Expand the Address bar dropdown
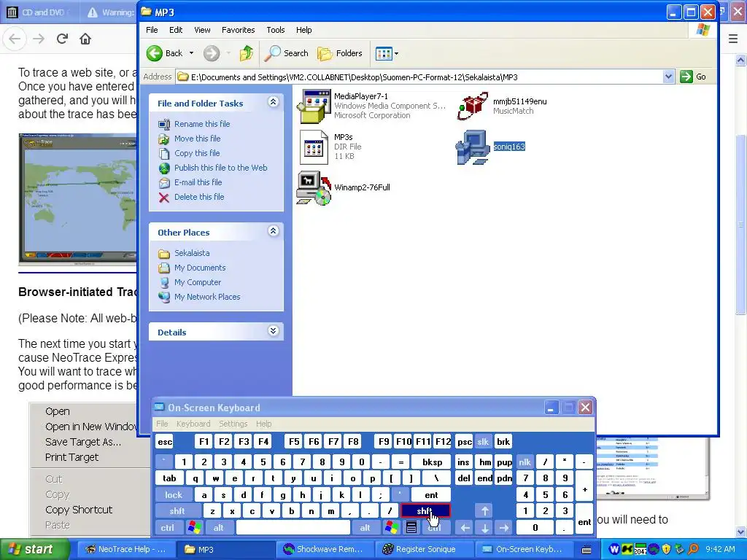 [x=668, y=77]
